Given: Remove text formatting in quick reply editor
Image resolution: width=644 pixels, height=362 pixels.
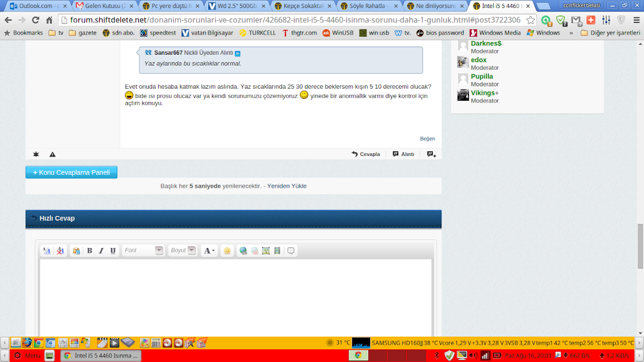Looking at the screenshot, I should point(60,251).
